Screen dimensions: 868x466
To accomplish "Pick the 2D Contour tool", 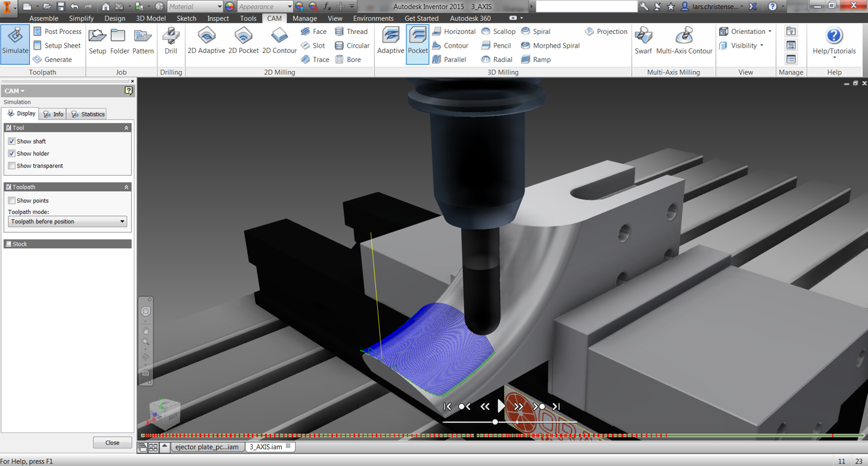I will tap(279, 42).
